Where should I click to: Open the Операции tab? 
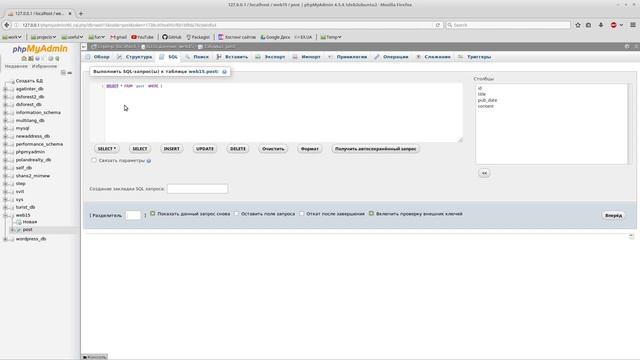[x=391, y=57]
